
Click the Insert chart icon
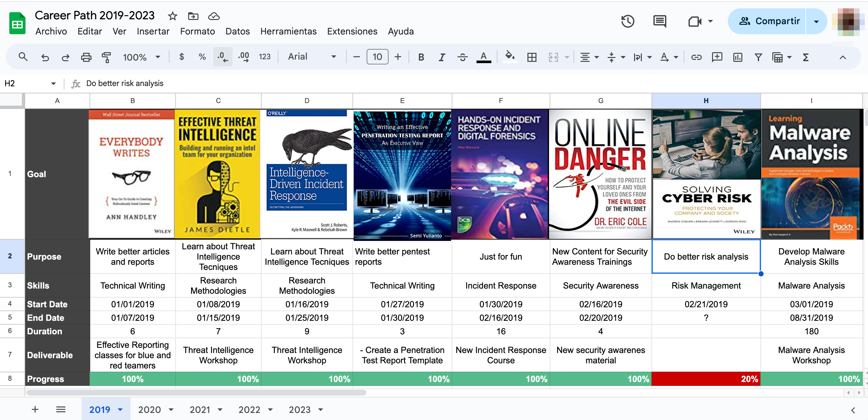click(737, 57)
